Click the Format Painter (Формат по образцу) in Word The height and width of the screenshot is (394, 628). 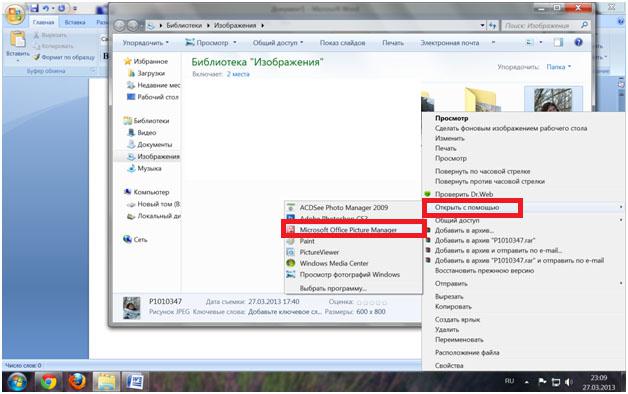64,57
